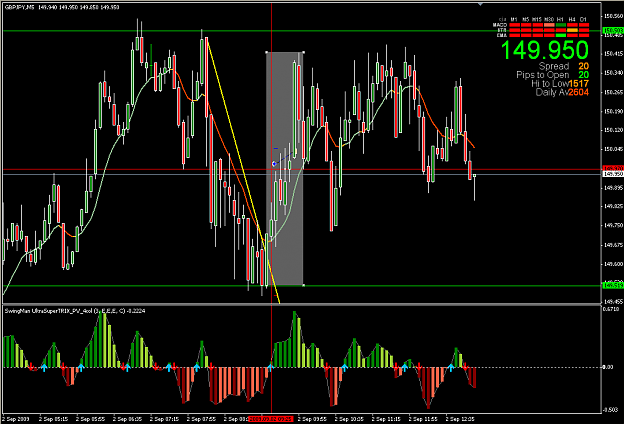The height and width of the screenshot is (425, 625).
Task: Click the MACD M1 red cell
Action: click(x=515, y=25)
